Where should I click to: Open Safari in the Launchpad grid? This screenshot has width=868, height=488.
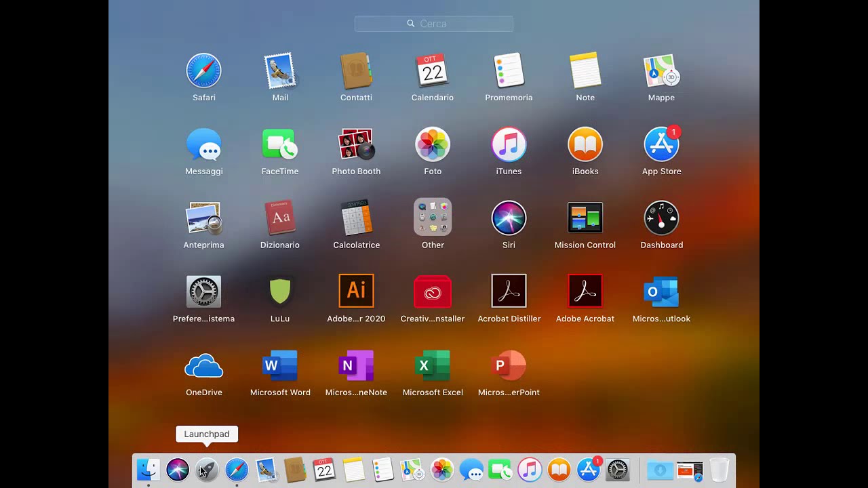pyautogui.click(x=203, y=71)
